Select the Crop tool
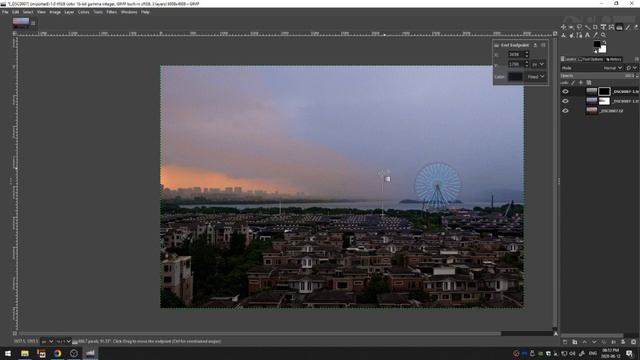Screen dimensions: 640x360 click(595, 27)
